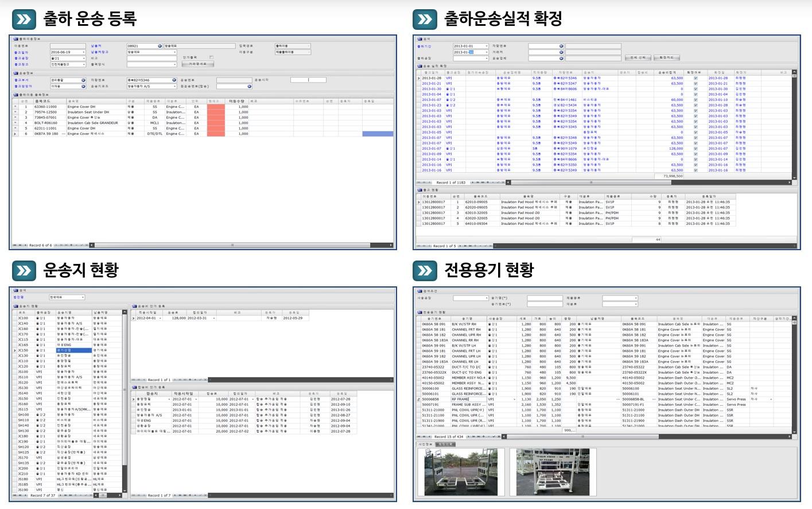Select the 40140-05002 MEMBER ASSY NO.4 row
The width and height of the screenshot is (812, 509).
(x=604, y=378)
